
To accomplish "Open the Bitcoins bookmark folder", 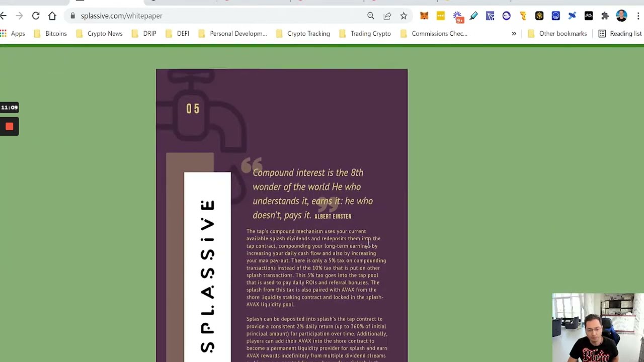I will point(50,34).
